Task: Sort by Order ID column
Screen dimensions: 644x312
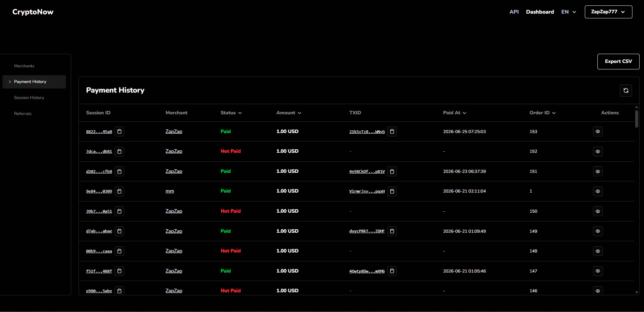Action: pyautogui.click(x=542, y=113)
